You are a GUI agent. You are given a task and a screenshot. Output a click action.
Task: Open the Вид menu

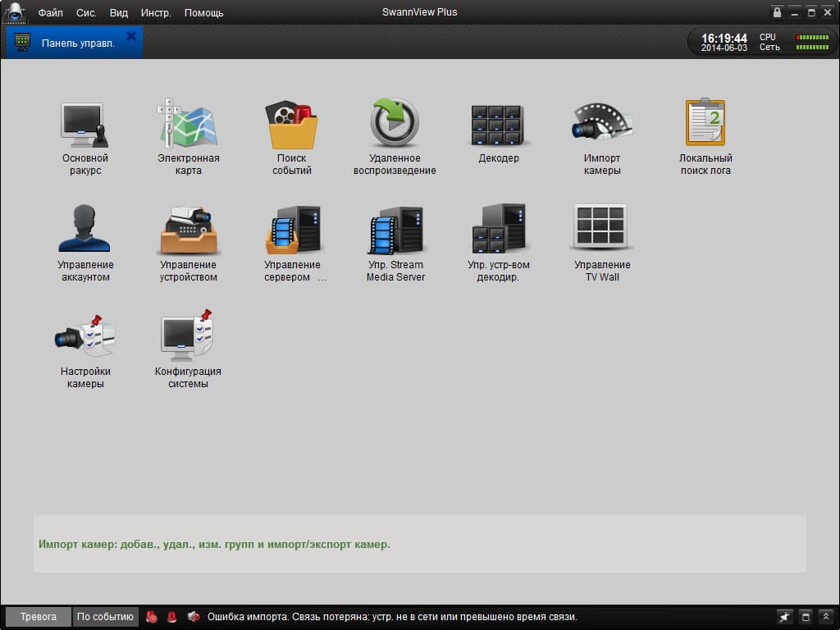click(x=119, y=13)
